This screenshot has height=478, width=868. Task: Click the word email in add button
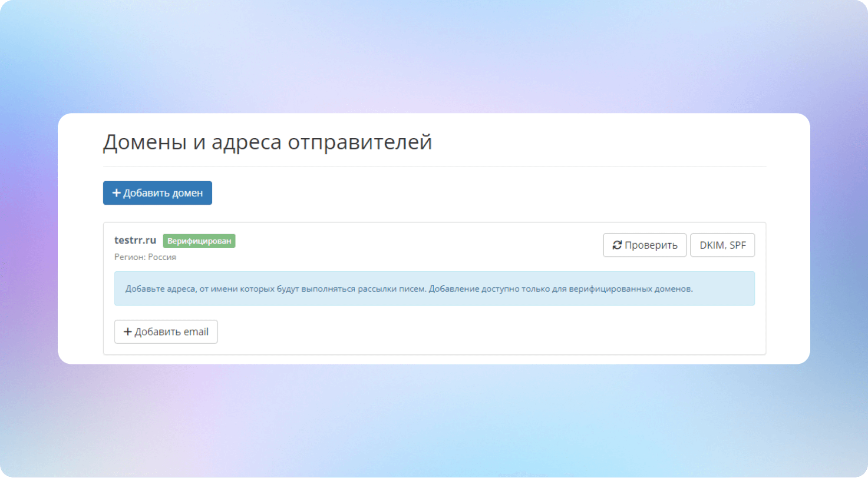point(196,332)
